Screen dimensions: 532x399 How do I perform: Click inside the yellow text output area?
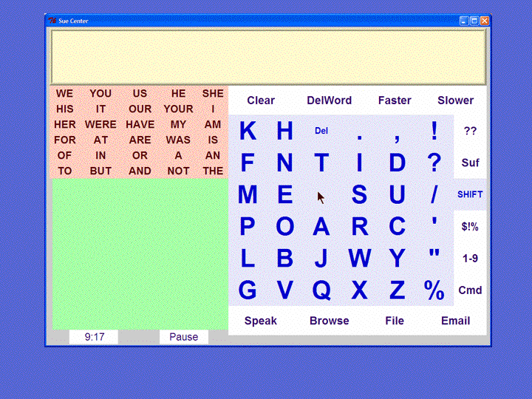(268, 57)
